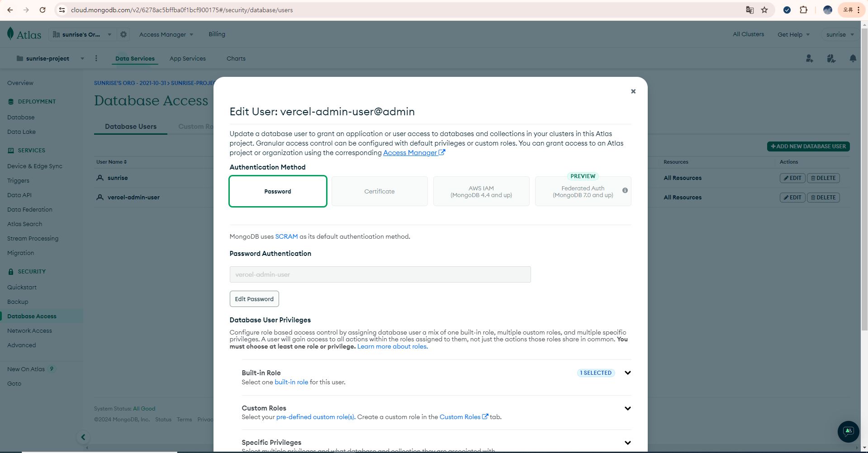Open project activity feed icon
Screen dimensions: 868x453
831,58
